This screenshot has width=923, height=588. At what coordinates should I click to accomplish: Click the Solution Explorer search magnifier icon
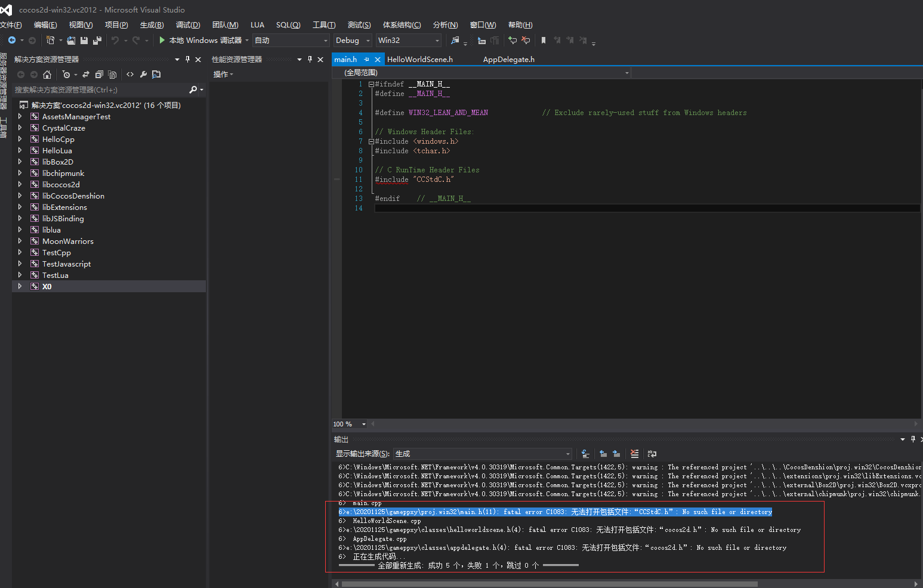(193, 90)
